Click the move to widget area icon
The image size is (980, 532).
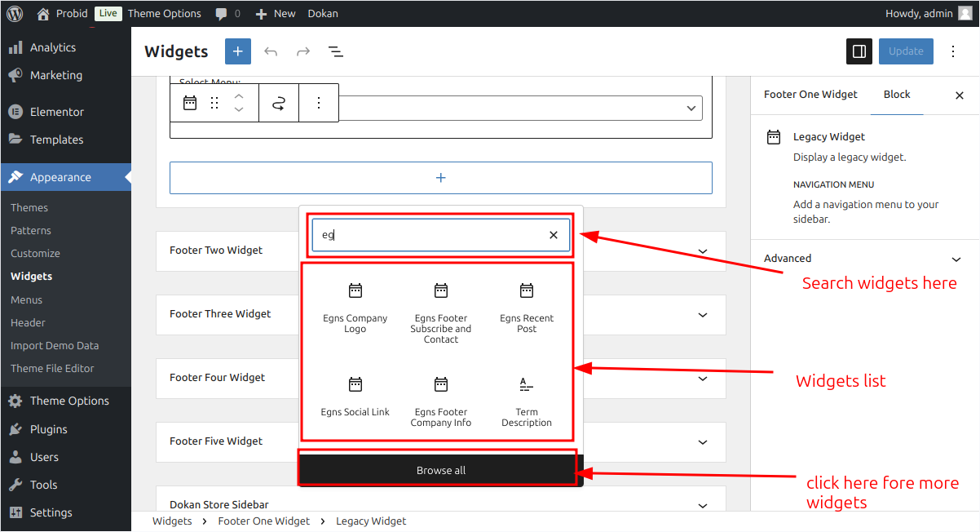tap(279, 103)
